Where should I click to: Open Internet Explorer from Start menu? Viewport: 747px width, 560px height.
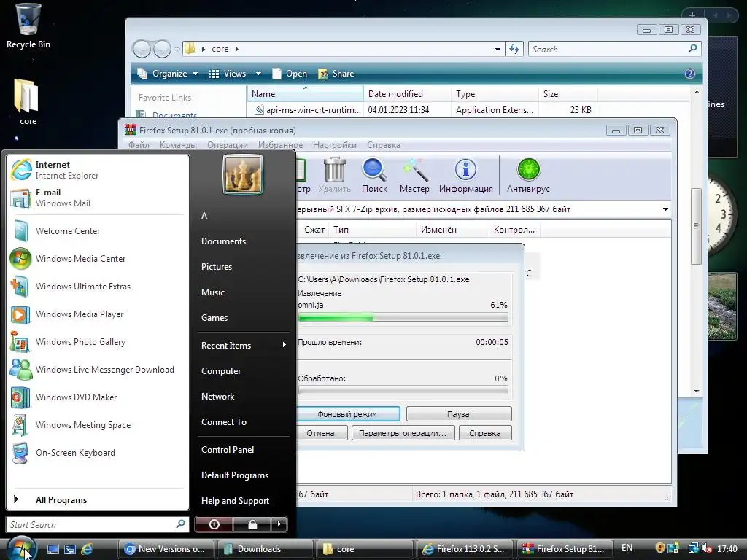[98, 170]
